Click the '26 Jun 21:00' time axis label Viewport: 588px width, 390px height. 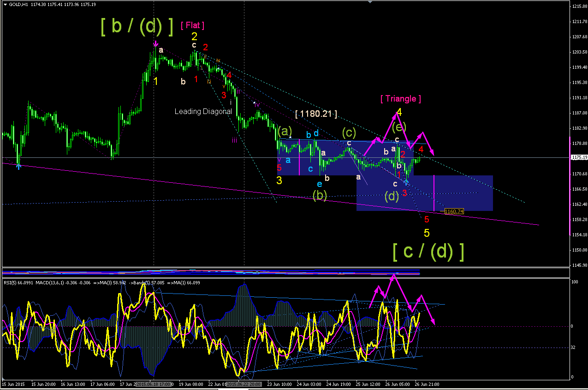[x=427, y=384]
